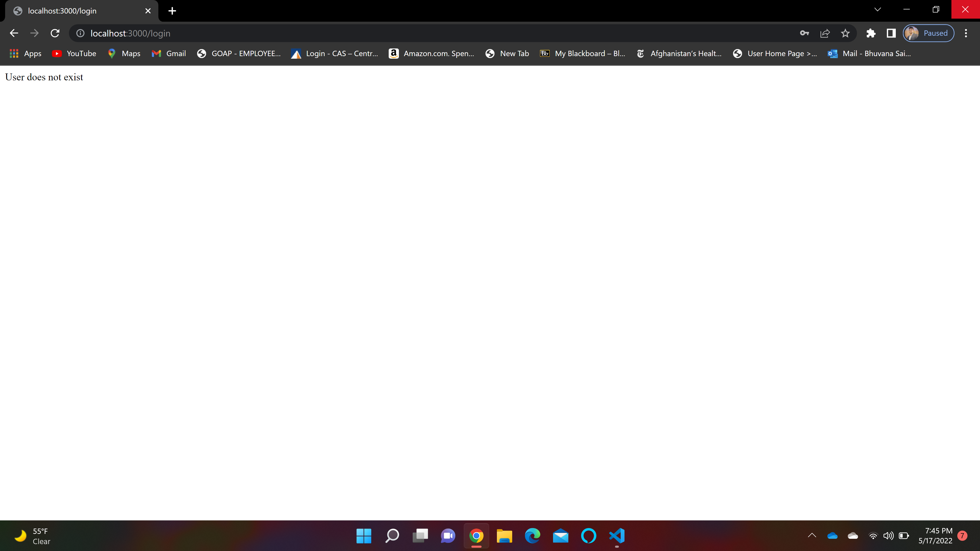Open the Gmail bookmark
Viewport: 980px width, 551px height.
point(169,54)
